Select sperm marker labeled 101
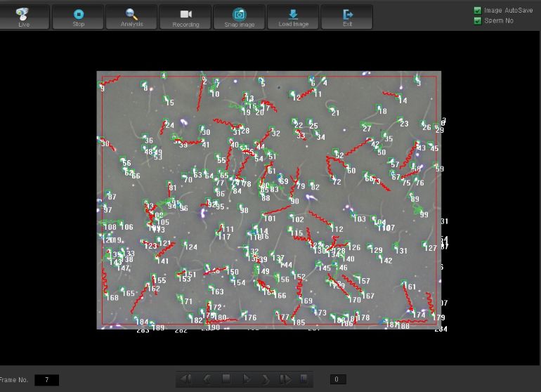Viewport: 541px width, 392px height. pyautogui.click(x=269, y=218)
